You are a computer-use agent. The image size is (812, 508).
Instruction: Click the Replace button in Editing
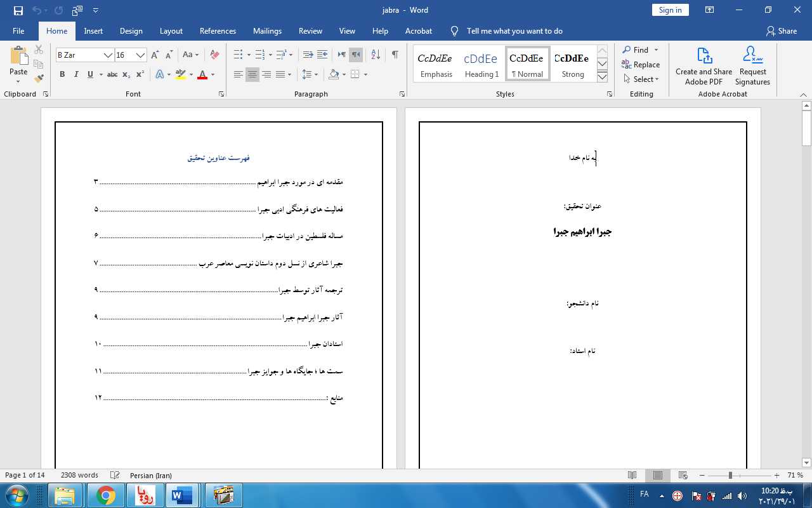(x=641, y=65)
